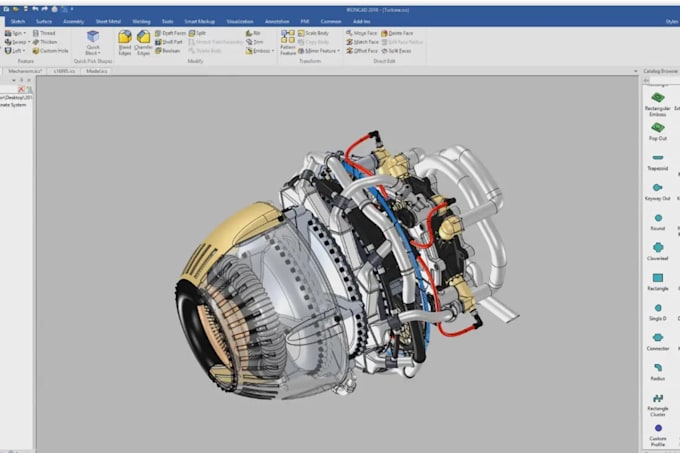This screenshot has height=453, width=680.
Task: Select the Match Face tool
Action: tap(362, 42)
